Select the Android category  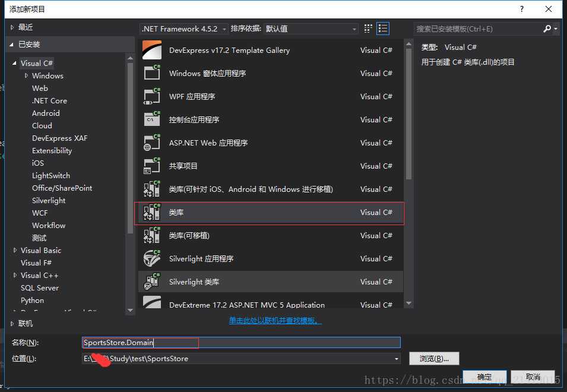click(46, 113)
